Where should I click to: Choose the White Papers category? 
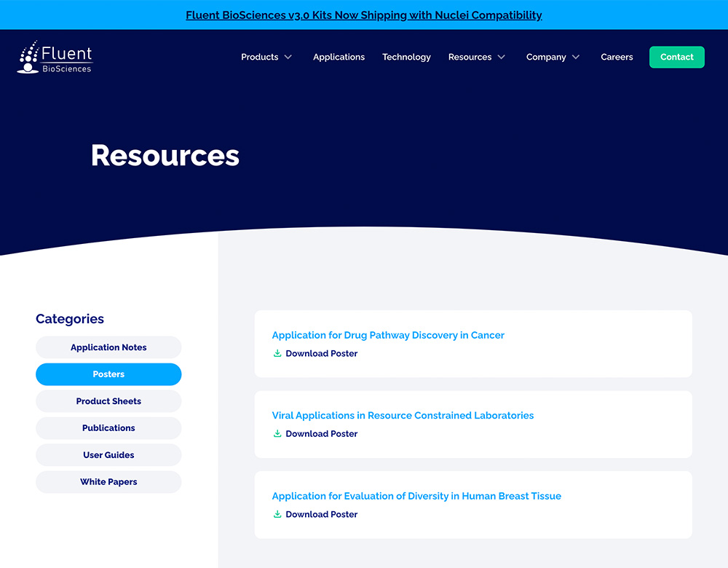108,482
